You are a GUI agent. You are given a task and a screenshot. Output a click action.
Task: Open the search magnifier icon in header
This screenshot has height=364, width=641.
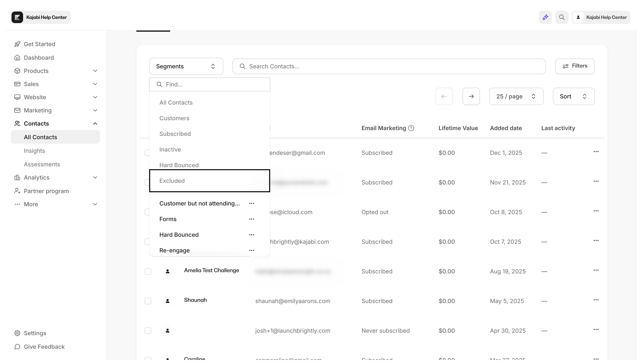pyautogui.click(x=562, y=17)
